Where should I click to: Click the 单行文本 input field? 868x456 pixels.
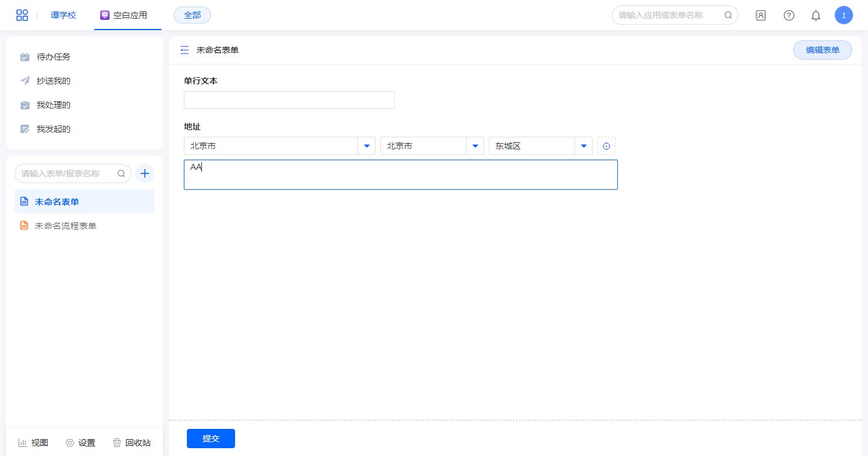(x=289, y=100)
